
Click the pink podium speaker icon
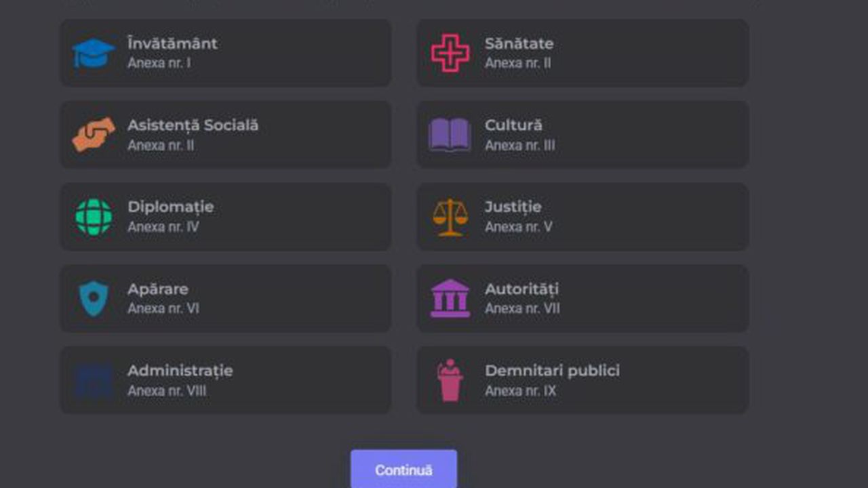450,380
